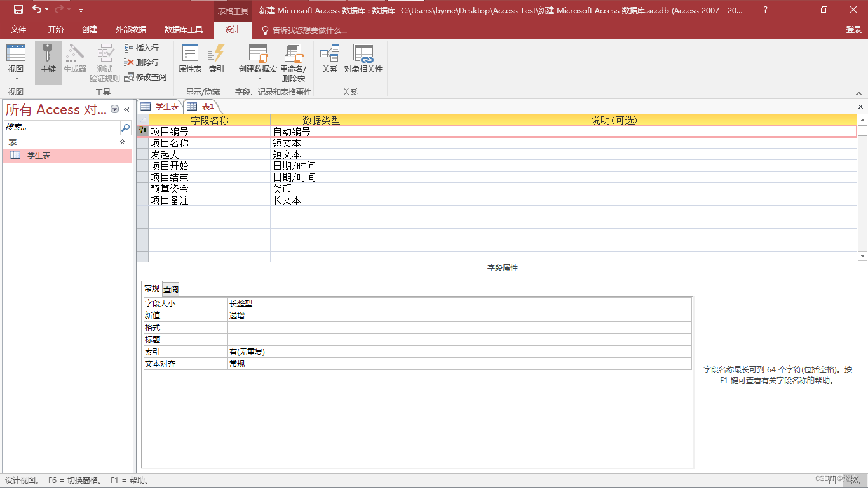Select 学生表 in the navigation pane

coord(68,155)
